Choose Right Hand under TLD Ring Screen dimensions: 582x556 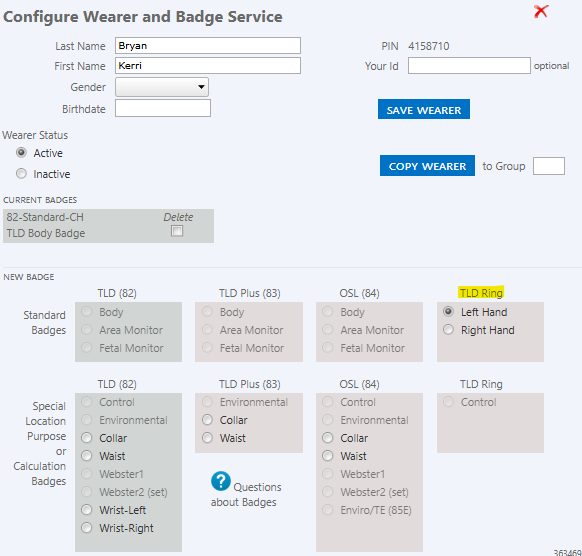tap(448, 330)
